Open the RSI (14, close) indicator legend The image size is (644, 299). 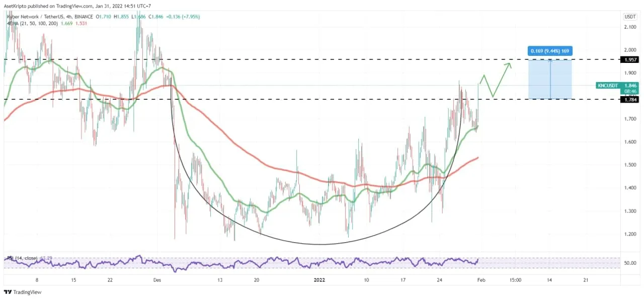point(23,258)
